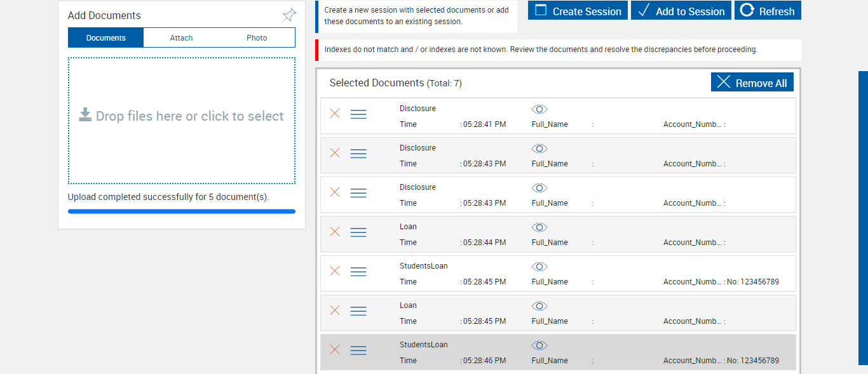Select the Documents tab
868x374 pixels.
pos(106,37)
